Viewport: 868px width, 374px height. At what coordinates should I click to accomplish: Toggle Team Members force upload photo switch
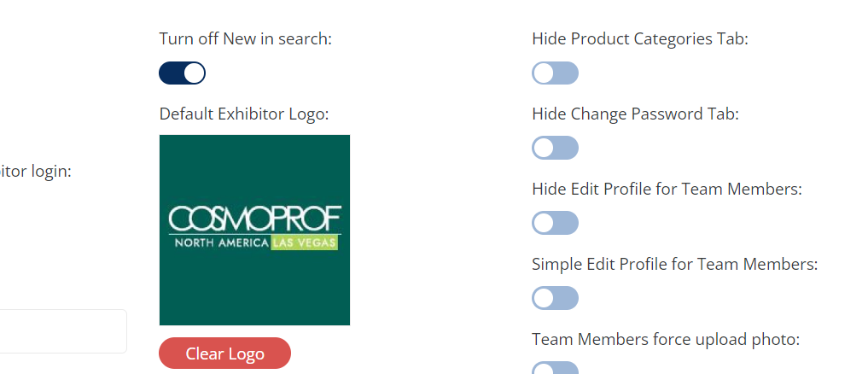coord(555,368)
